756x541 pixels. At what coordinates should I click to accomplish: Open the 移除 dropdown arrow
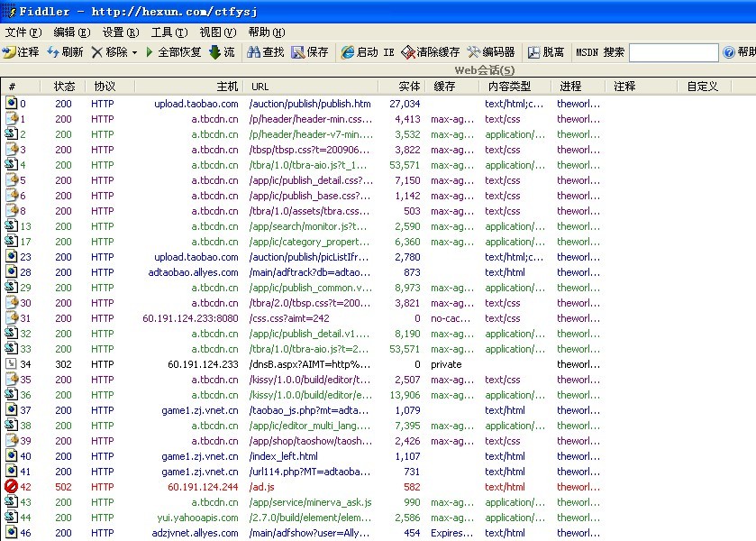[134, 52]
